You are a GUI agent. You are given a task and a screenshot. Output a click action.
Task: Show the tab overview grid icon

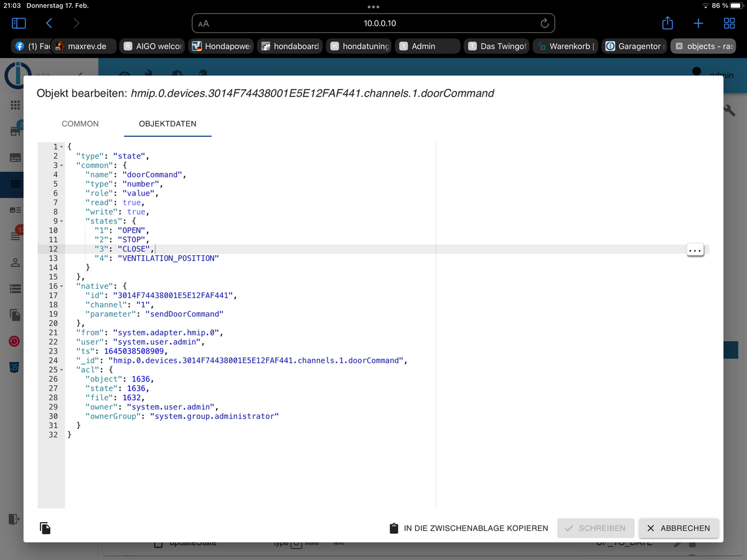pyautogui.click(x=729, y=23)
